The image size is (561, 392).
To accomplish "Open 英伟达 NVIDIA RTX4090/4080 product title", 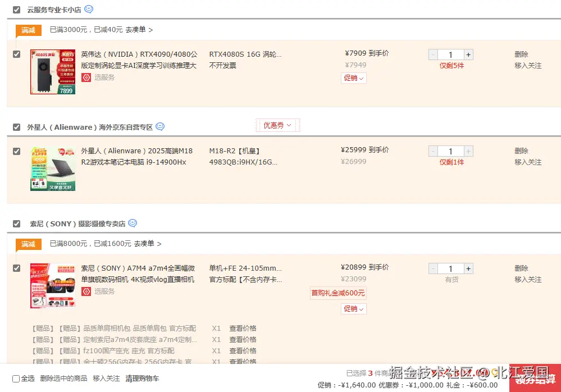I will click(x=139, y=60).
